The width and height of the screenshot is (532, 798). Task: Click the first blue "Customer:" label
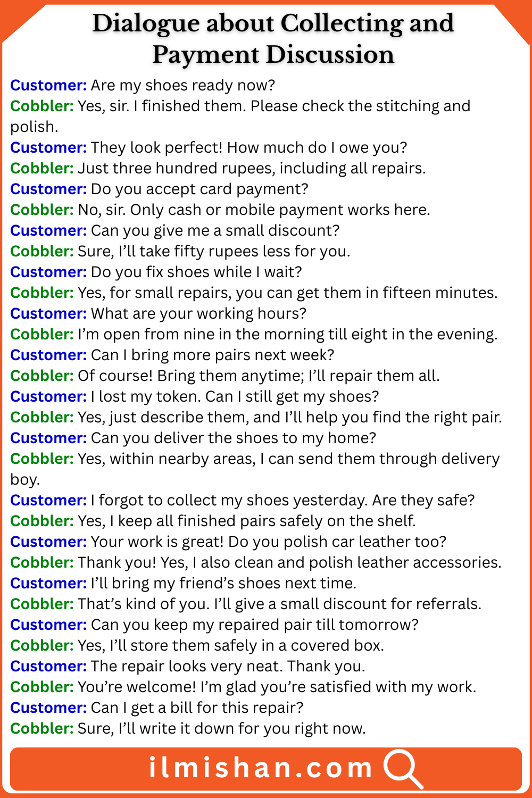tap(48, 85)
